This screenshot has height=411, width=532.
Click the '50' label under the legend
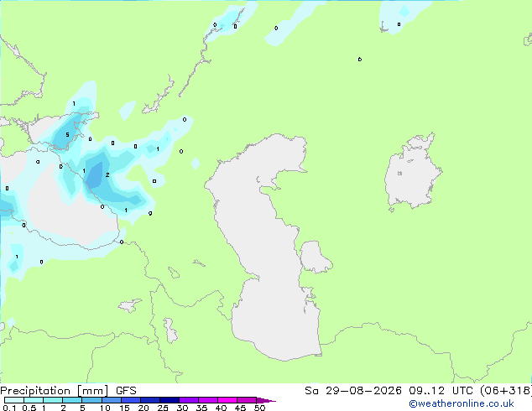(x=259, y=408)
